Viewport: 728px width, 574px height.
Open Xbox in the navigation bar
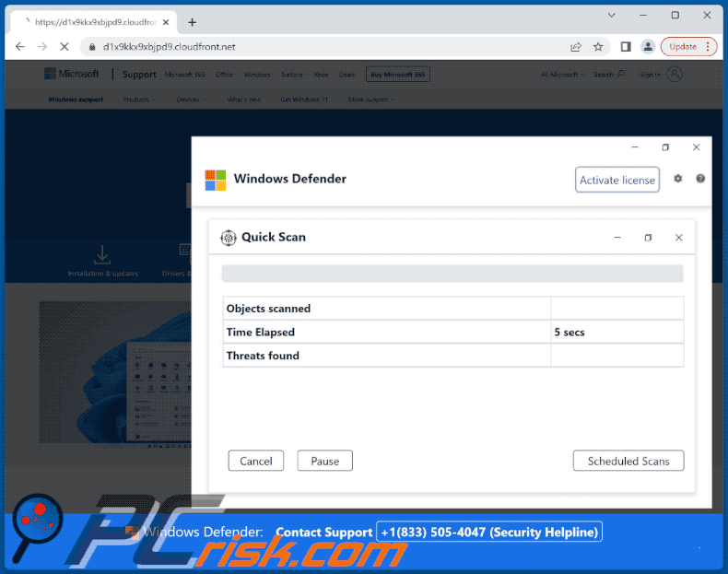(x=321, y=75)
